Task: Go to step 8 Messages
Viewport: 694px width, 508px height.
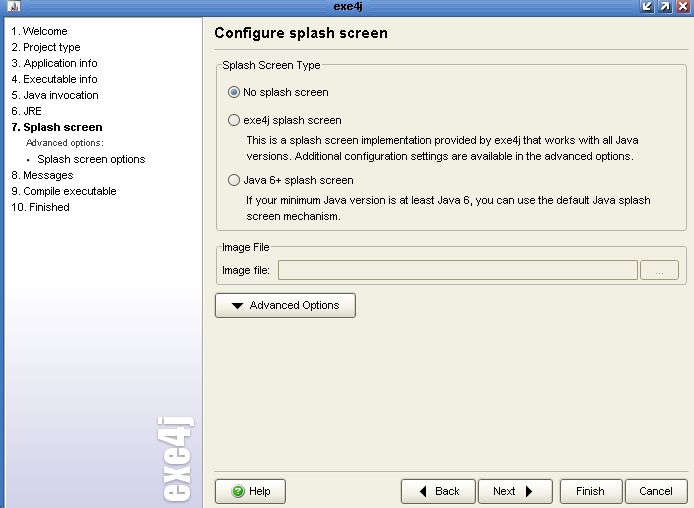Action: (42, 175)
